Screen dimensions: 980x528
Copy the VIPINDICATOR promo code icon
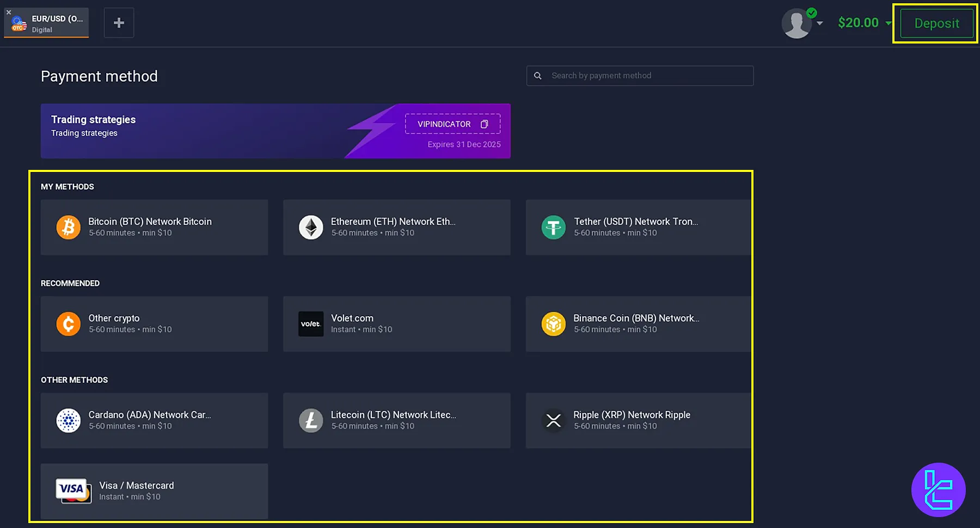tap(484, 124)
